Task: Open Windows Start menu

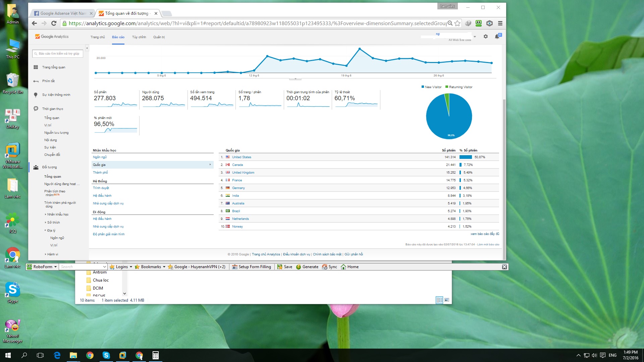Action: pos(8,355)
